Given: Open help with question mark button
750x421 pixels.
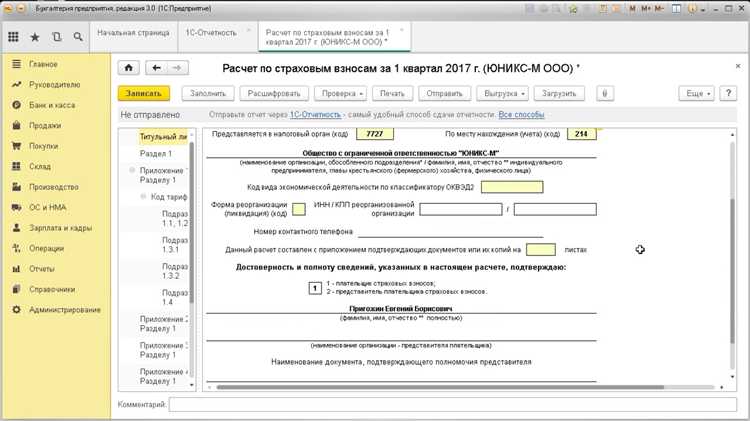Looking at the screenshot, I should [x=728, y=93].
